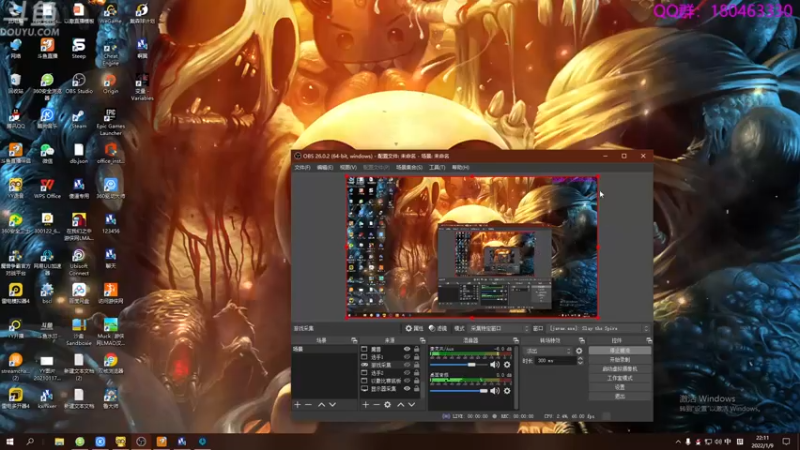Add a new source with the plus icon

pos(365,405)
